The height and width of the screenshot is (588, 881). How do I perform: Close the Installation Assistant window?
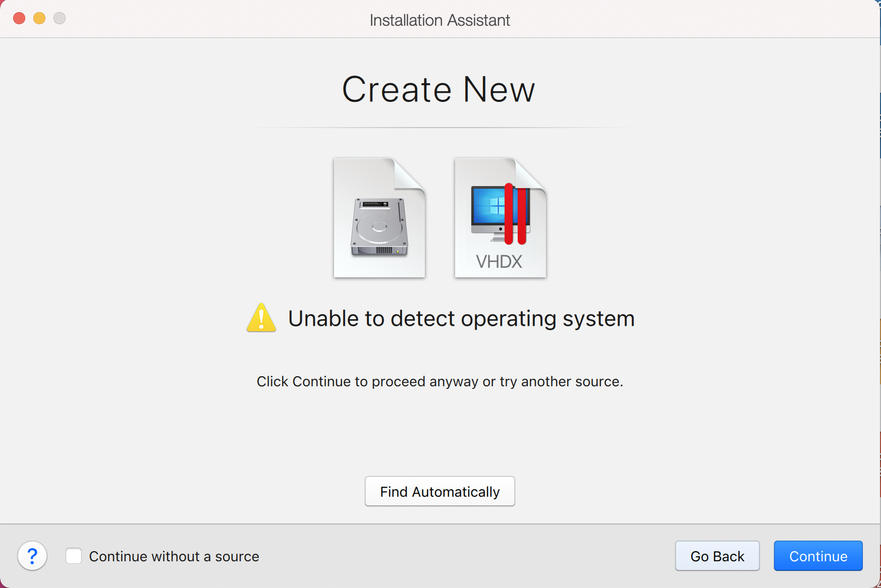tap(19, 19)
